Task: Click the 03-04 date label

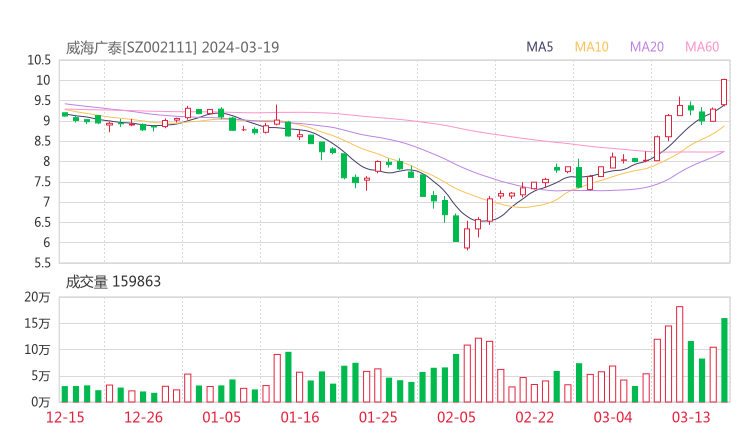Action: (x=613, y=418)
